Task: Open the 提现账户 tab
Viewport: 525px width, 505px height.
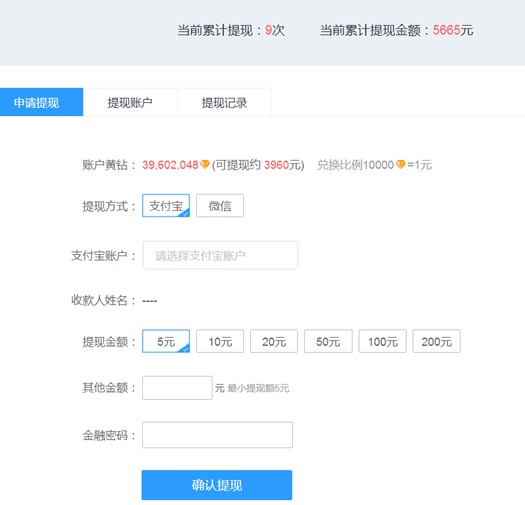Action: [x=130, y=102]
